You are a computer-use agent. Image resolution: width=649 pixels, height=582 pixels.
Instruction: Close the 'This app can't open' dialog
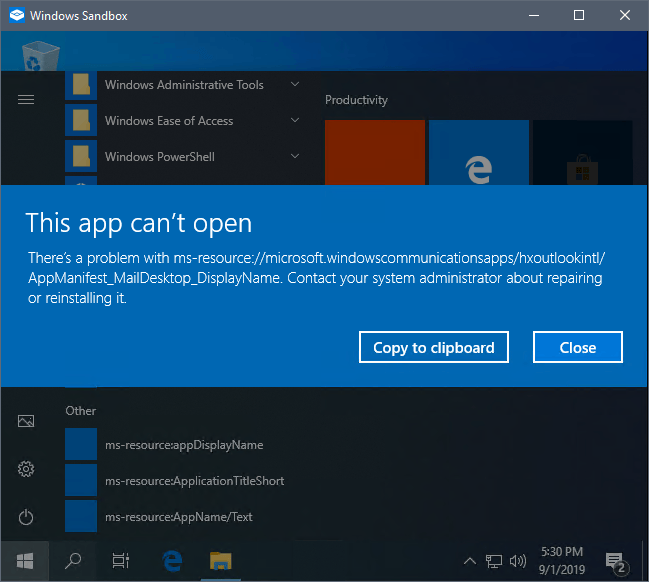pyautogui.click(x=577, y=347)
